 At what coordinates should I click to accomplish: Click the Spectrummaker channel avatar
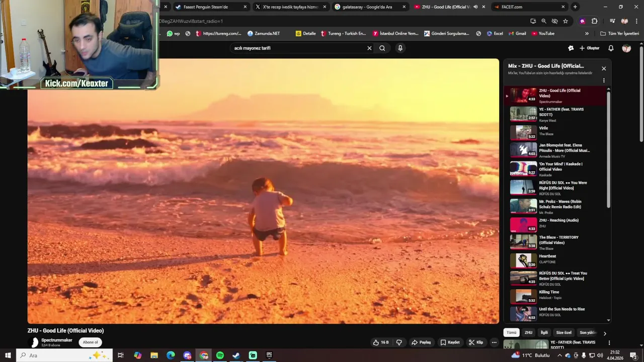click(x=34, y=342)
